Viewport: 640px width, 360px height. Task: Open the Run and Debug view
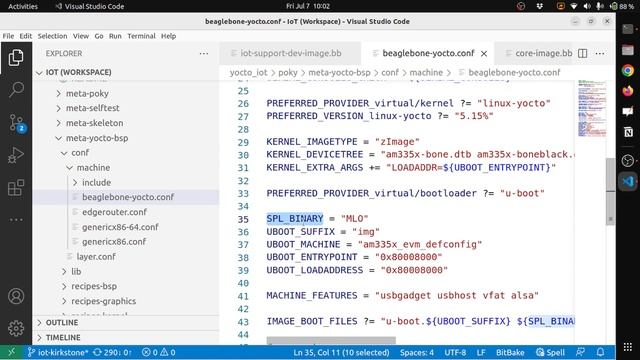tap(16, 155)
